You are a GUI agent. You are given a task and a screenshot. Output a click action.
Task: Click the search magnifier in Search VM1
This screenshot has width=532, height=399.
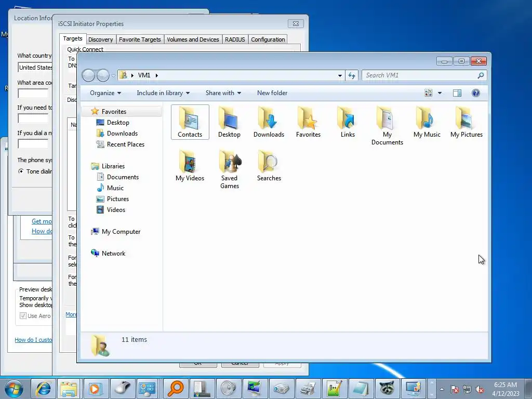click(481, 75)
